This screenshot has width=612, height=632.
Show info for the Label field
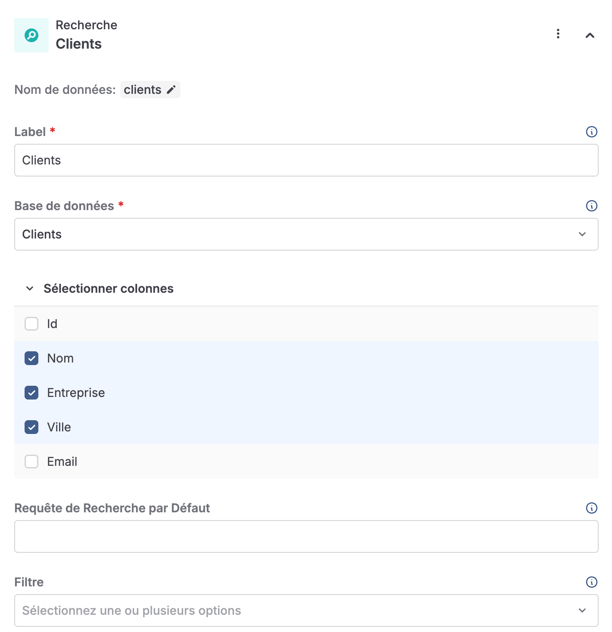tap(591, 132)
